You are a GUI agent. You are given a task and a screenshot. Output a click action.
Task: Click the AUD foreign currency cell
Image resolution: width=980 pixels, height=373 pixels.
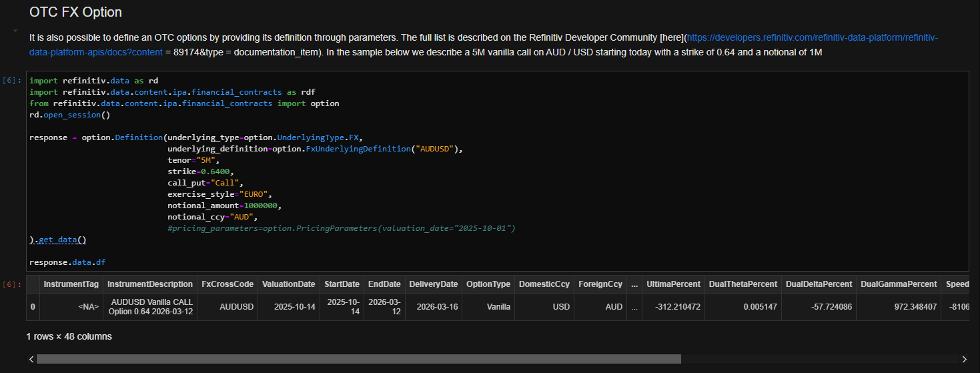(600, 307)
